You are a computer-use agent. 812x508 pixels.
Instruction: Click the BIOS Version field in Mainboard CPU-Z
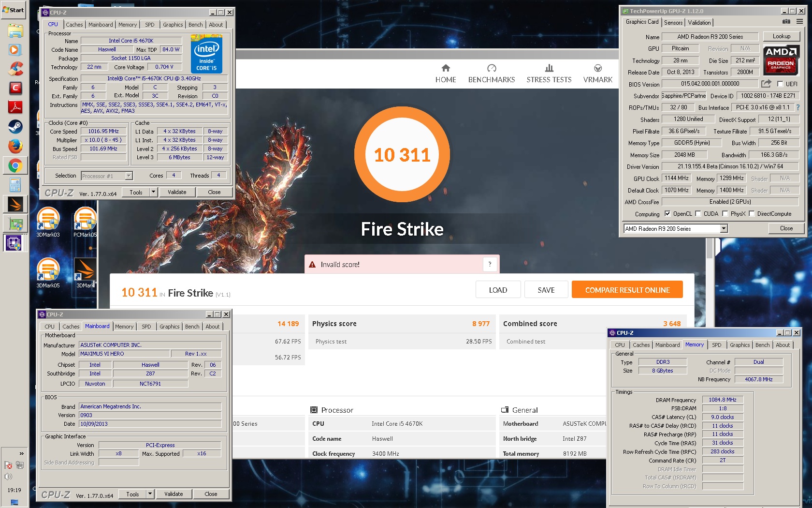tap(150, 415)
